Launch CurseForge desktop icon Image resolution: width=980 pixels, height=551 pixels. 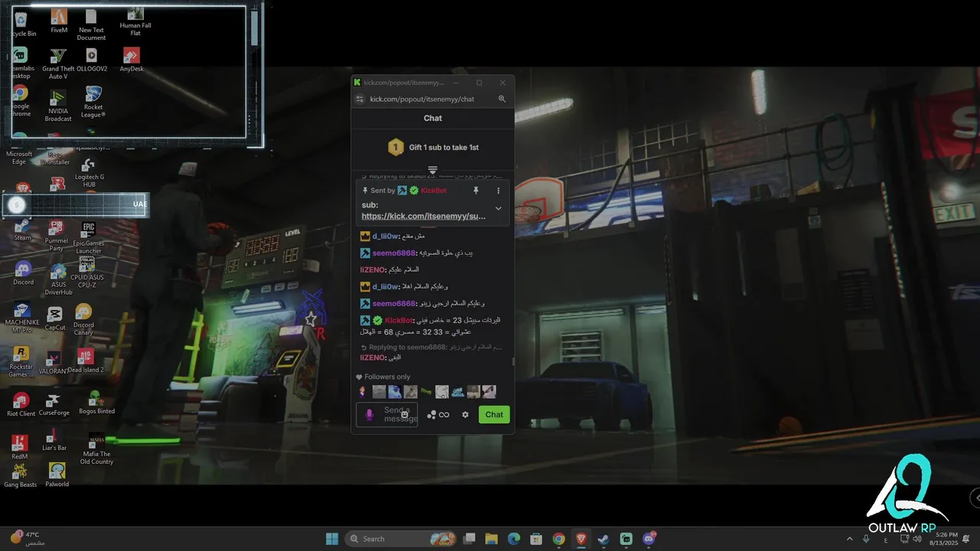[54, 406]
